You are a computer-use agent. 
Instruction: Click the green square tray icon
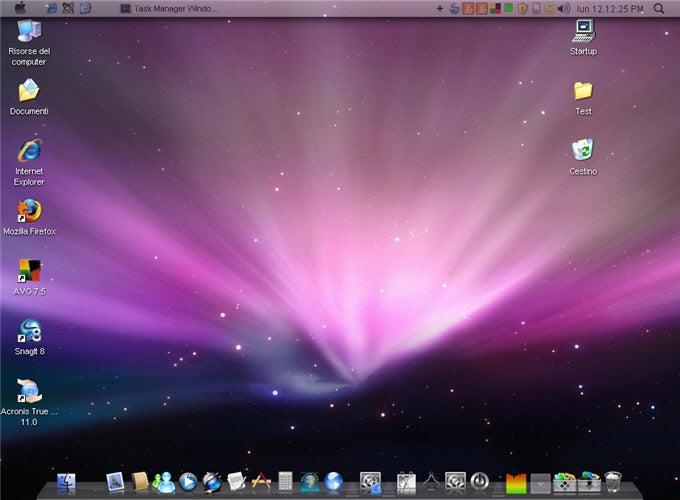click(509, 8)
